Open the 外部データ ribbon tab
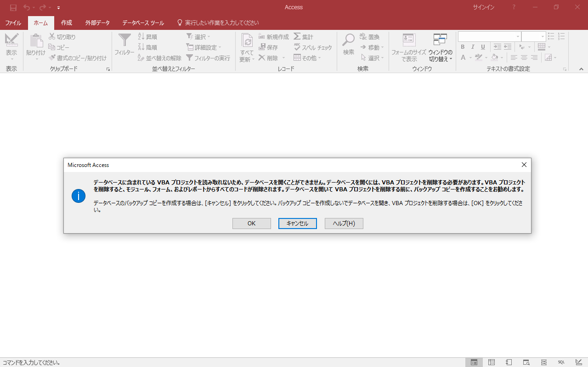The height and width of the screenshot is (367, 588). click(97, 22)
